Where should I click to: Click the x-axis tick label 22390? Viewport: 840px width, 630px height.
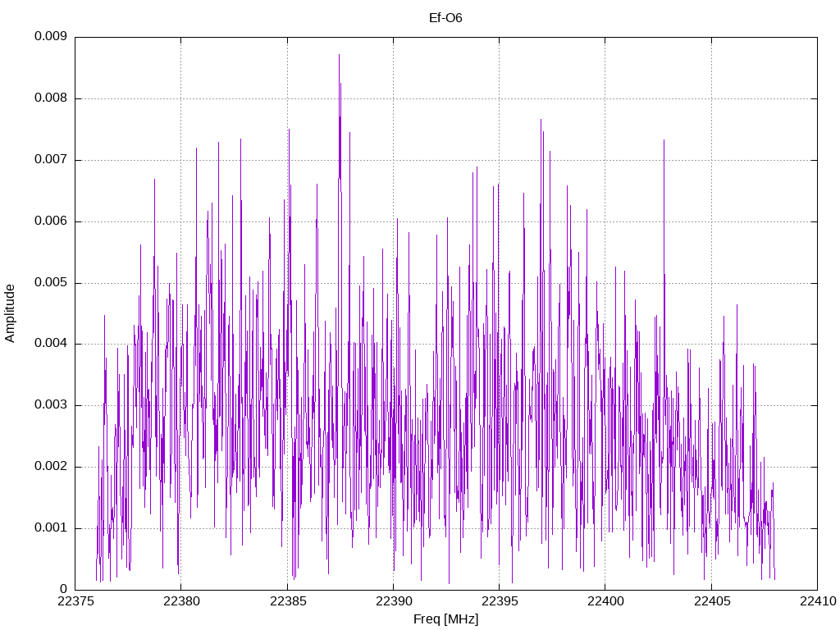point(393,601)
